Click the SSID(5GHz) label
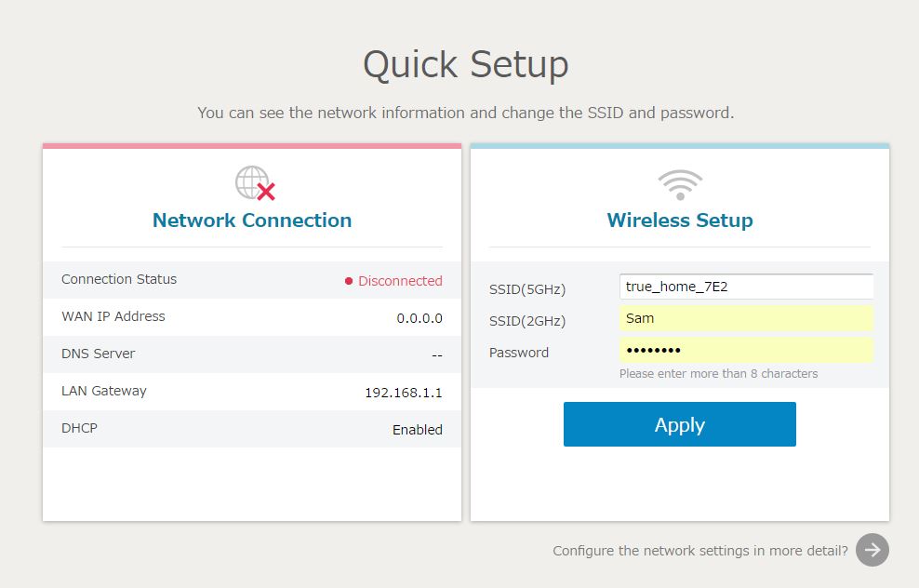The image size is (919, 588). (527, 289)
